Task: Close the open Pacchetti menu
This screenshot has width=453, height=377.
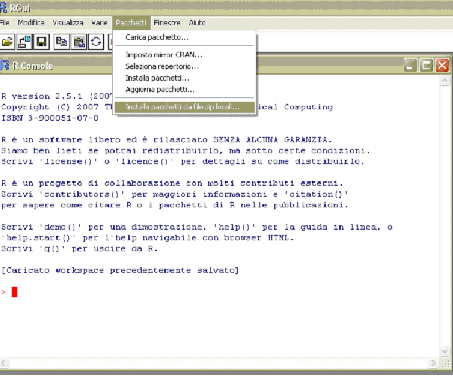Action: (131, 23)
